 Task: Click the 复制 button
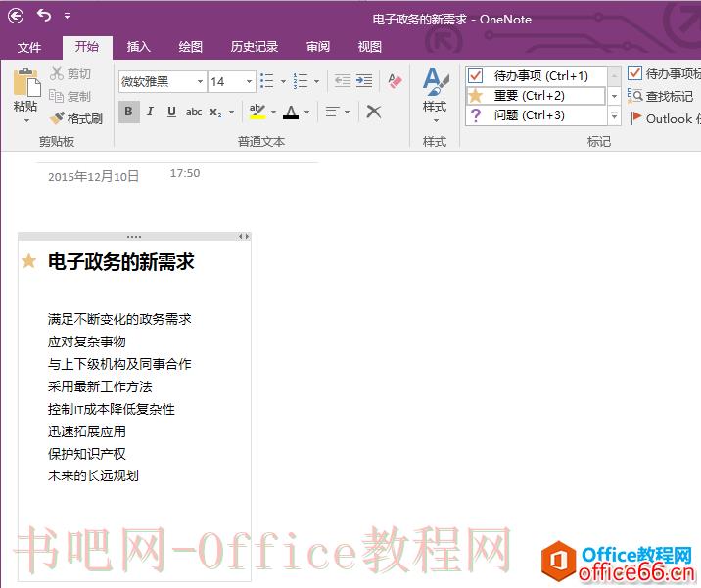[70, 96]
